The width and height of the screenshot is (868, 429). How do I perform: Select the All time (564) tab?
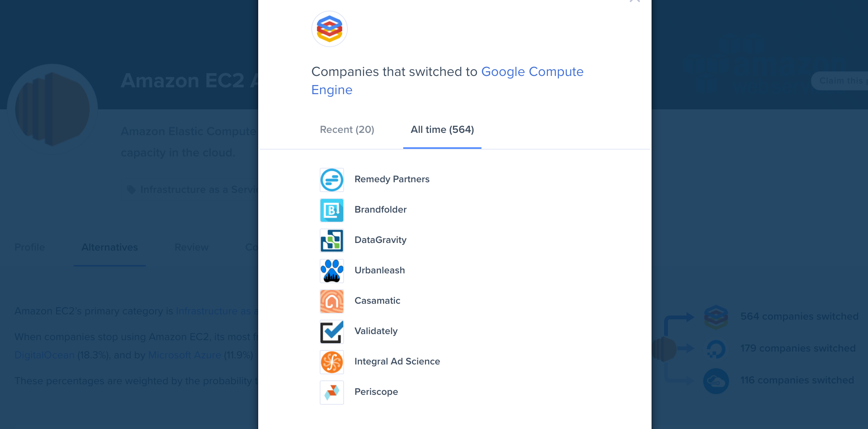(x=442, y=130)
